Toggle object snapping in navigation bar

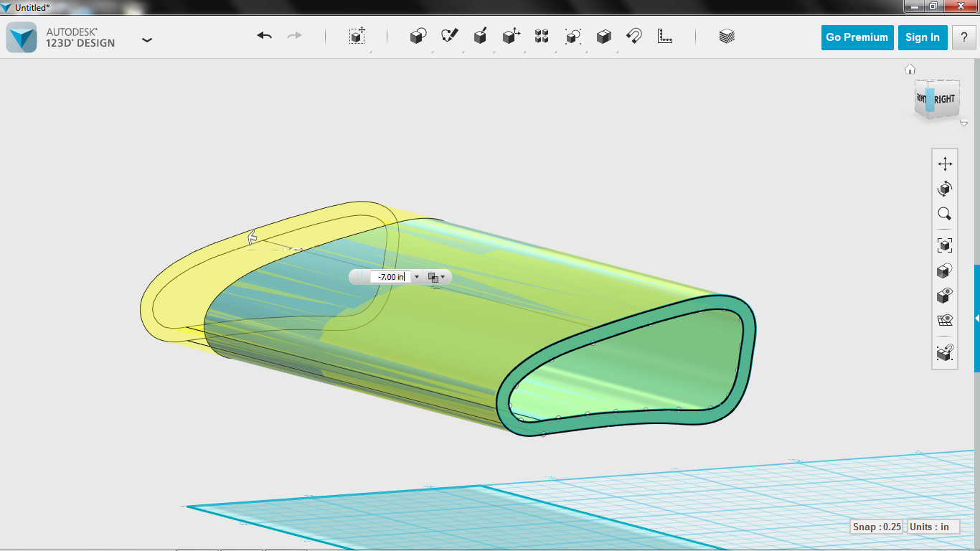(945, 352)
